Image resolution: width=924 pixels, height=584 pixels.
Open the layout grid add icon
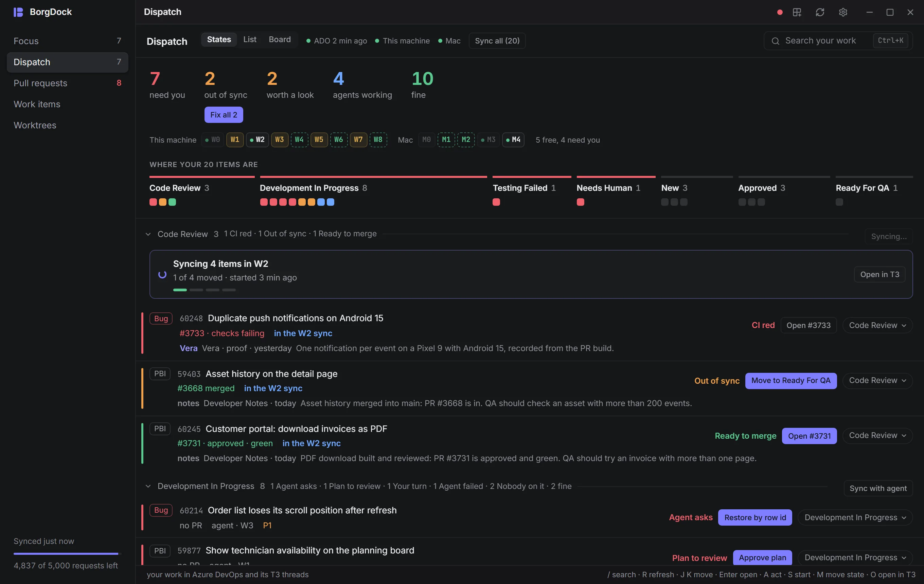pyautogui.click(x=797, y=12)
